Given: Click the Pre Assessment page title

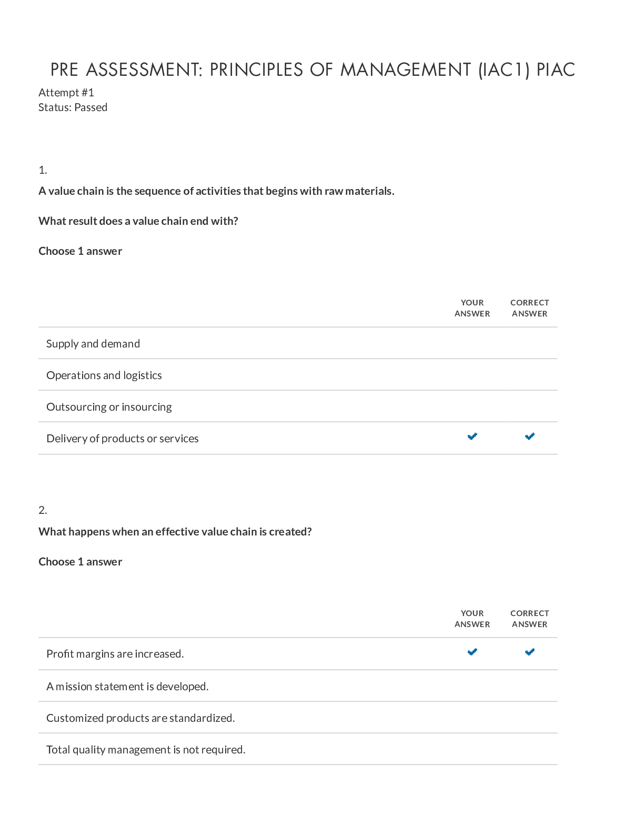Looking at the screenshot, I should pyautogui.click(x=313, y=69).
